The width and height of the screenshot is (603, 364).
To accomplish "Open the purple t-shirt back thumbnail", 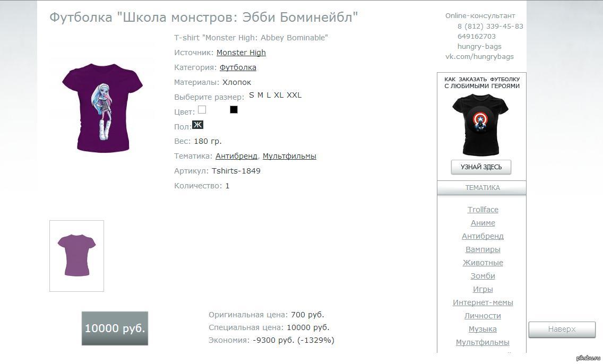I will tap(76, 256).
